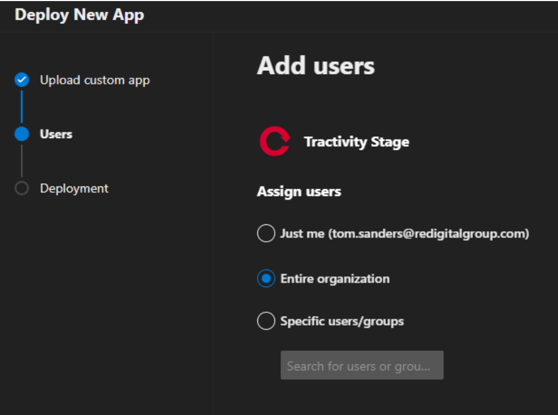Viewport: 558px width, 415px height.
Task: Click the Add users heading
Action: click(x=316, y=66)
